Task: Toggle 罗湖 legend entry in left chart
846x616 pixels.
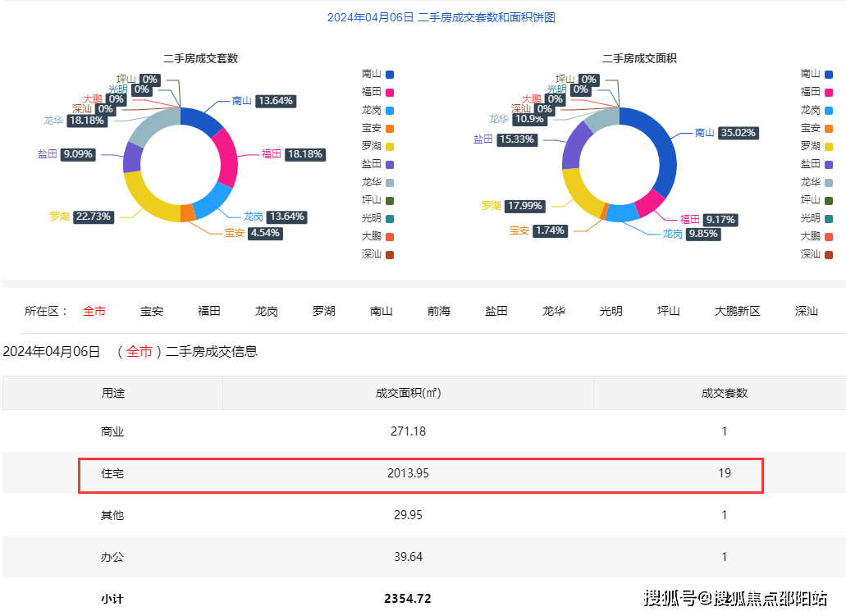Action: [x=377, y=146]
